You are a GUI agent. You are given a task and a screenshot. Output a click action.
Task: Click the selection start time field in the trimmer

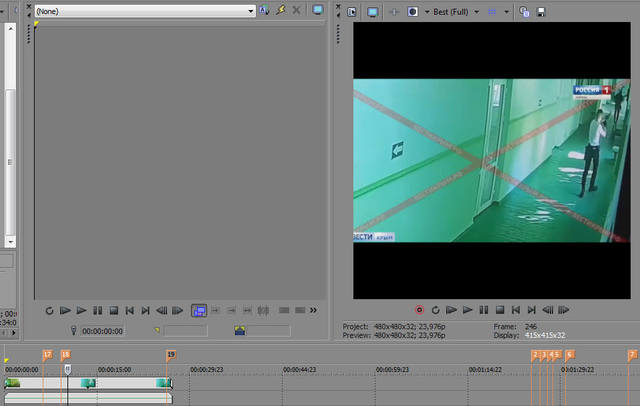(186, 331)
